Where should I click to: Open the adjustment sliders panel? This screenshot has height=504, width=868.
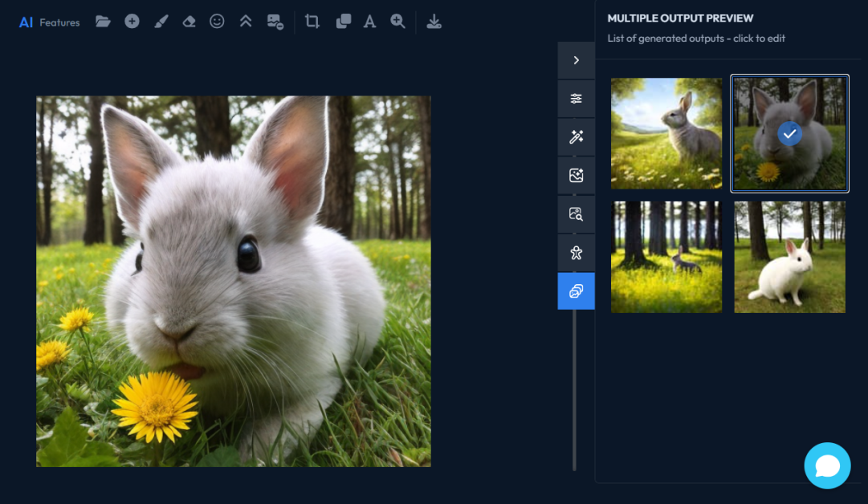(x=577, y=99)
